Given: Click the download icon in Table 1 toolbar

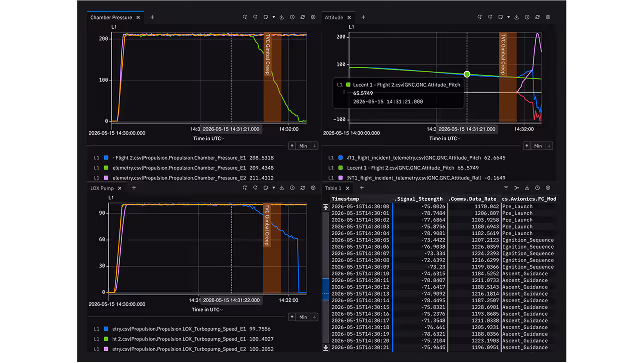Looking at the screenshot, I should [x=527, y=188].
